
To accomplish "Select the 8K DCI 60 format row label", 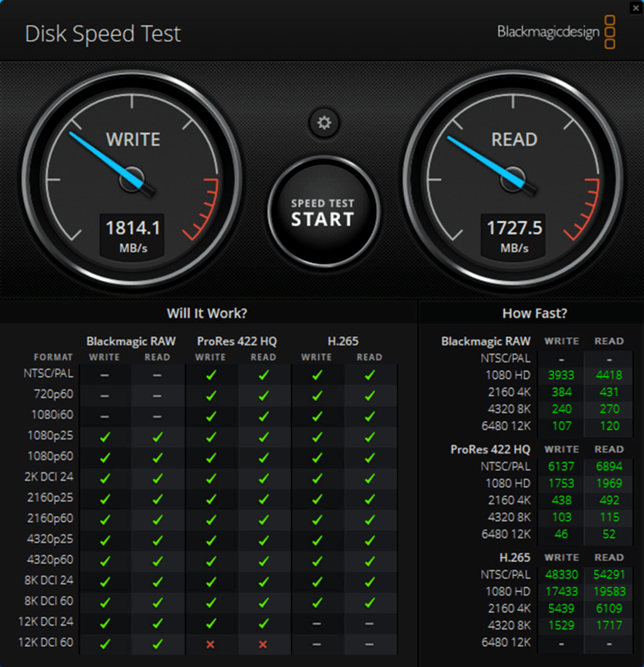I will [x=49, y=602].
